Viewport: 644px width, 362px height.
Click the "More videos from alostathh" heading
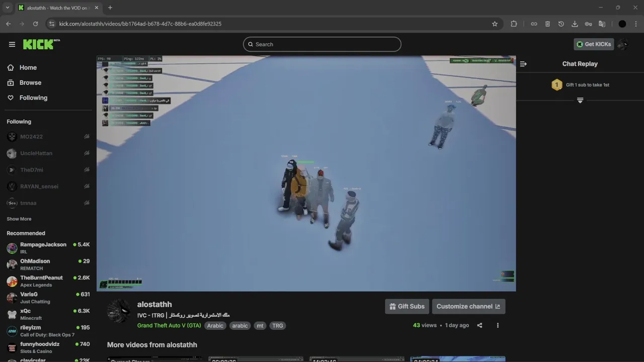click(152, 345)
